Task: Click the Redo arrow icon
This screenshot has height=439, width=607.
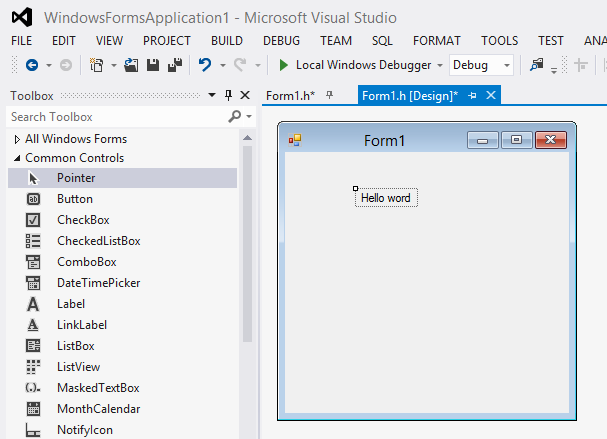Action: point(240,65)
